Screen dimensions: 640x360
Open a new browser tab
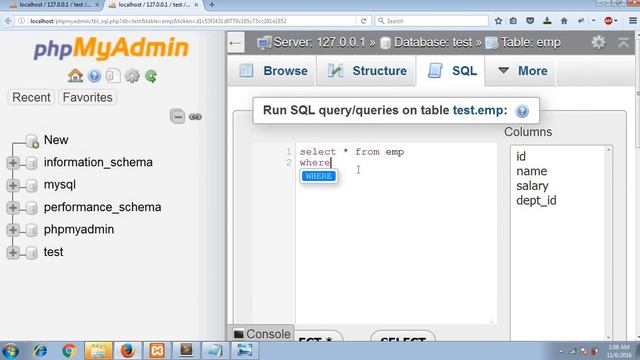(x=211, y=5)
